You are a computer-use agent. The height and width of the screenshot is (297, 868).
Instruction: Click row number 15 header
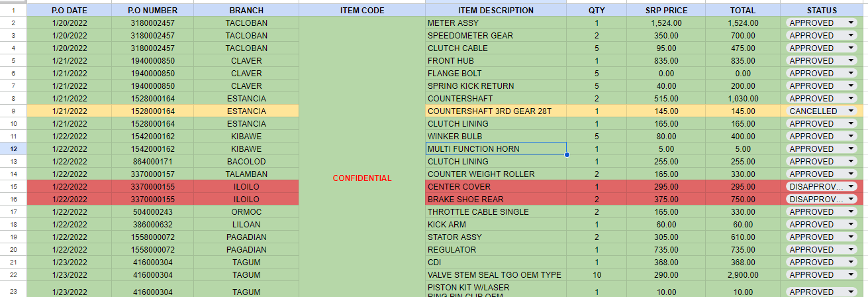tap(13, 187)
